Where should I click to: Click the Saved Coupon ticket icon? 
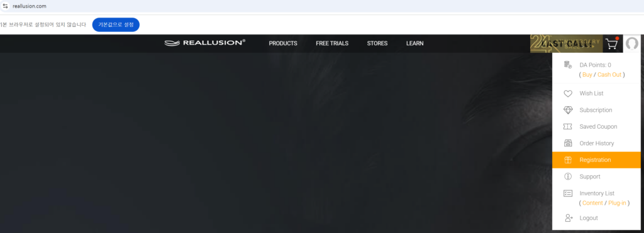(568, 127)
